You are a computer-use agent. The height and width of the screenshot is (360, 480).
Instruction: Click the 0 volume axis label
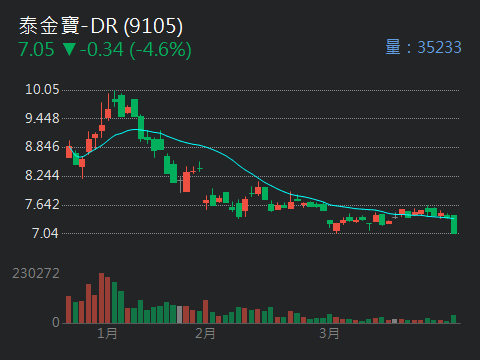(x=56, y=322)
